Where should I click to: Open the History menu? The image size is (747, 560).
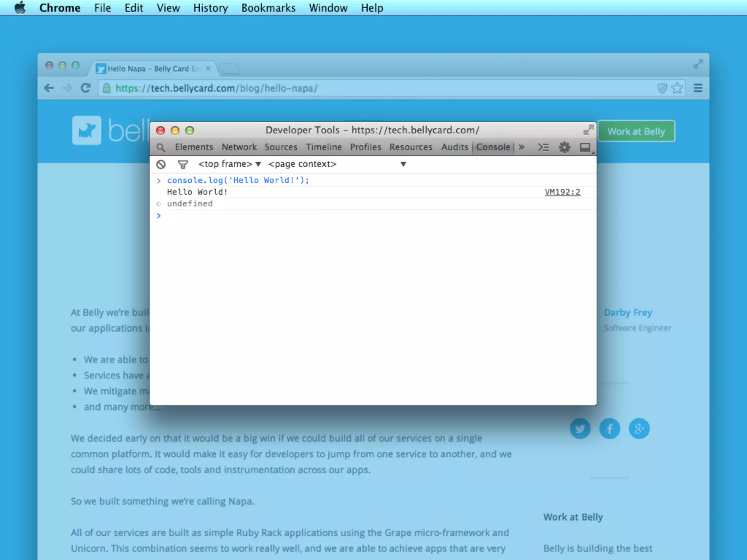[210, 8]
